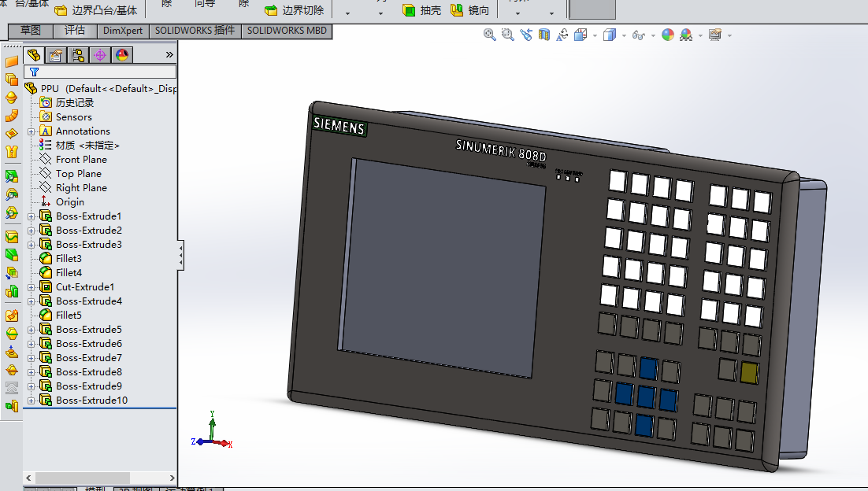Open the ConfigurationManager tab icon
This screenshot has height=491, width=868.
(x=77, y=55)
